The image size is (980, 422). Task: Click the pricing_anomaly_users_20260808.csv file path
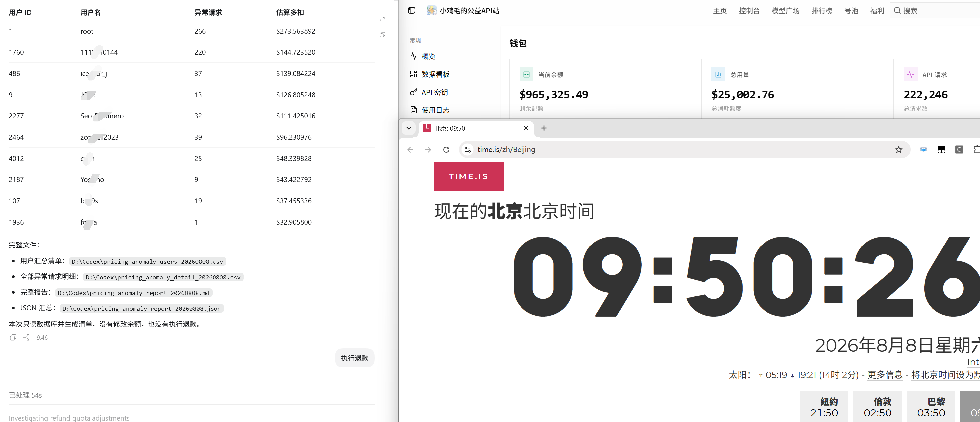coord(147,262)
